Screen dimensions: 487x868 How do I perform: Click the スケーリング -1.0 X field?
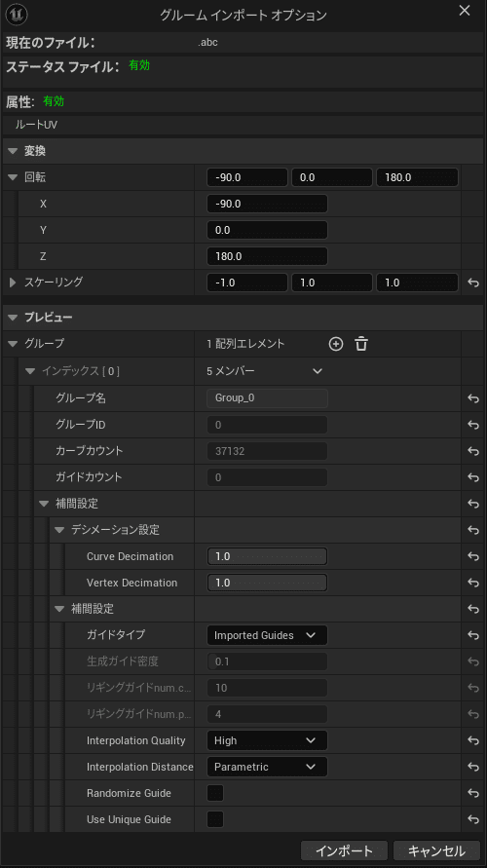point(247,283)
